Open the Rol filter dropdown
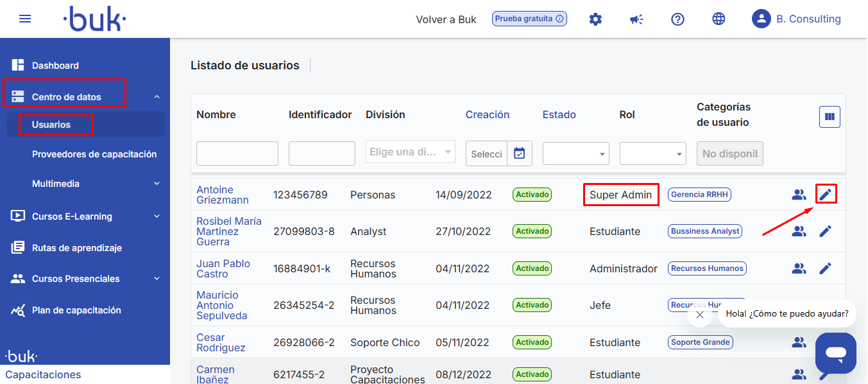The image size is (868, 384). pyautogui.click(x=652, y=154)
